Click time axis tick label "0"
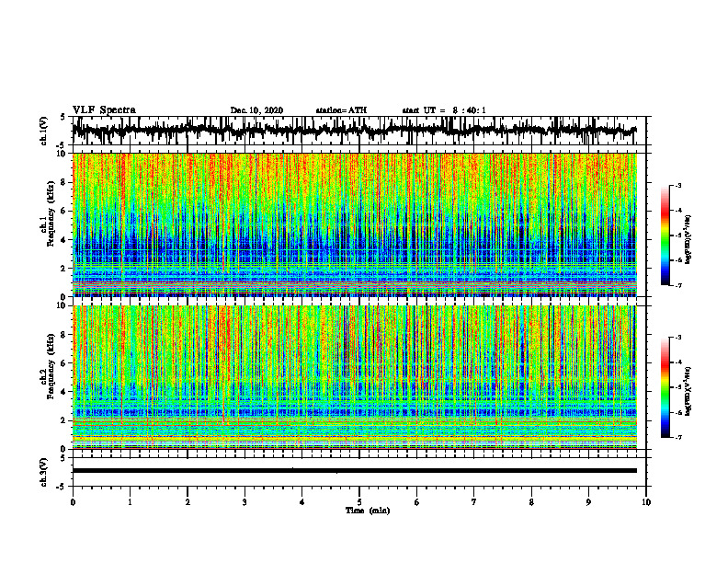Image resolution: width=728 pixels, height=563 pixels. [x=73, y=502]
